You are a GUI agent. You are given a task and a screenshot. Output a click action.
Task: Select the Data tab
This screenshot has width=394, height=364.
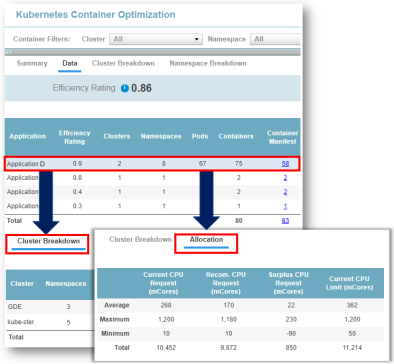coord(70,63)
